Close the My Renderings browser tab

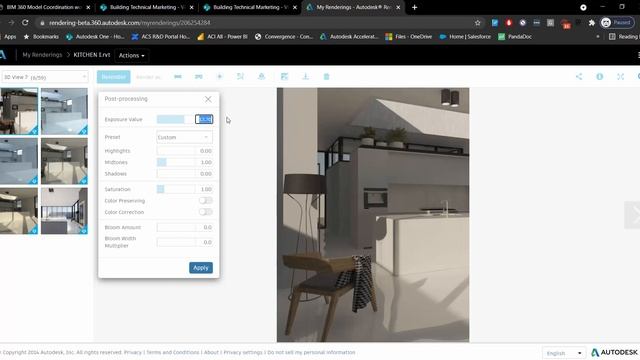point(398,7)
